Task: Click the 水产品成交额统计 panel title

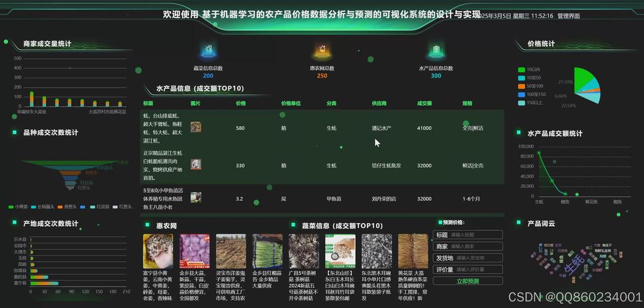Action: tap(555, 134)
